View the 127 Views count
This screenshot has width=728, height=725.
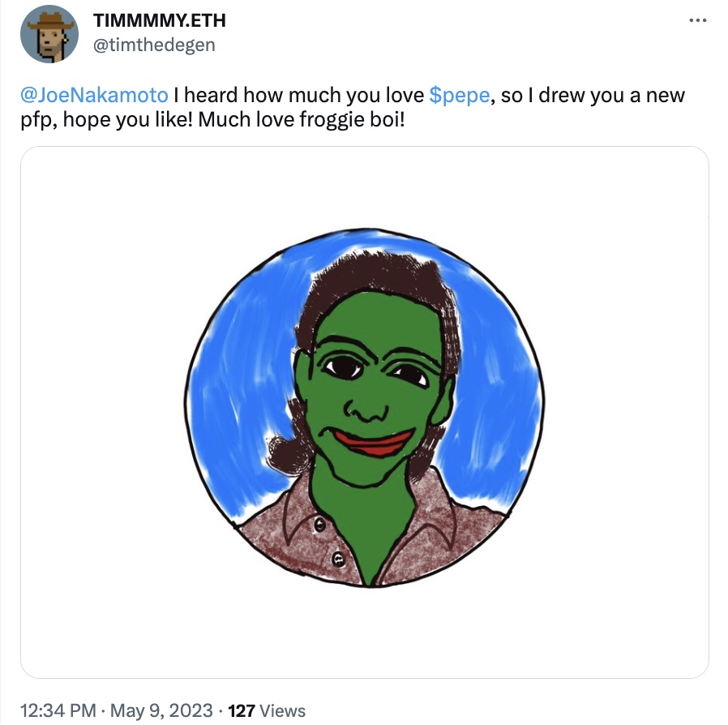click(x=267, y=711)
